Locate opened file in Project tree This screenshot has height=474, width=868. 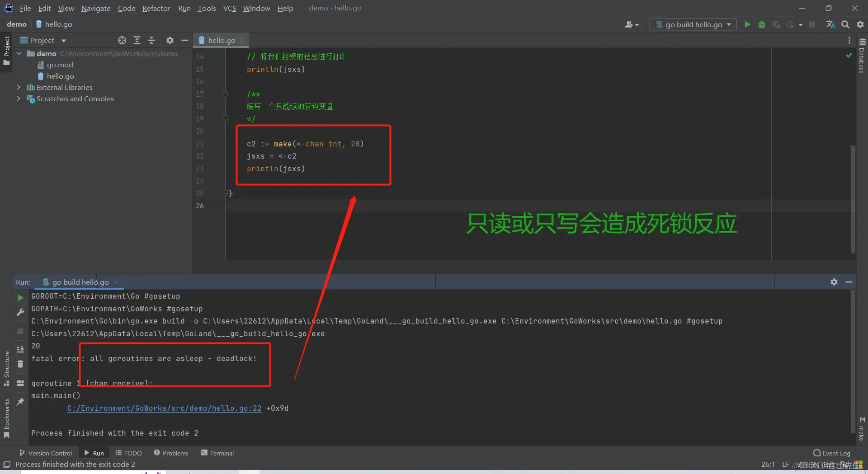click(x=122, y=40)
